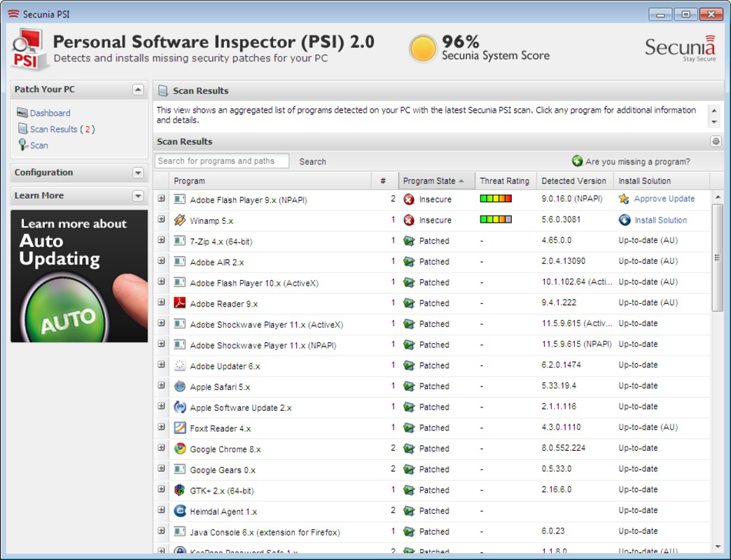Click the Approve Update star icon
Screen dimensions: 731x560
coord(624,199)
